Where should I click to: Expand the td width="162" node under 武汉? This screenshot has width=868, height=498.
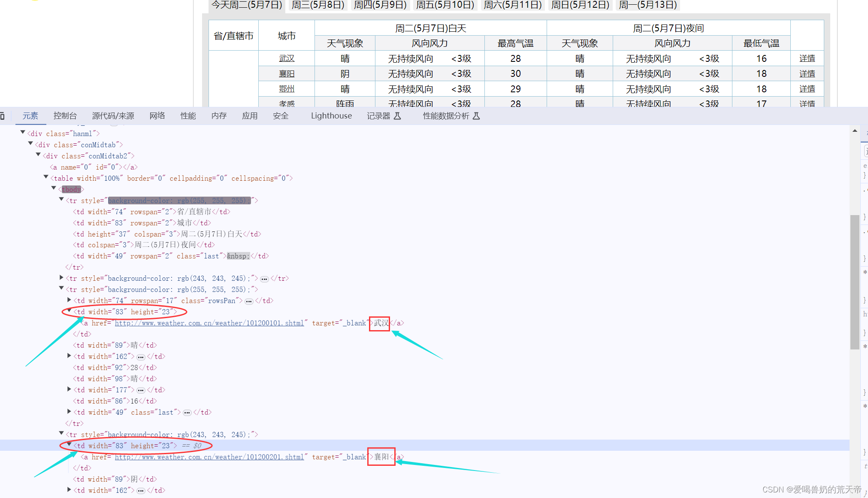[x=69, y=356]
